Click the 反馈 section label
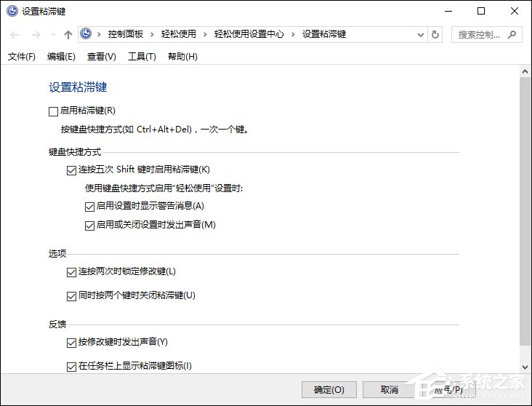532x406 pixels. [57, 324]
